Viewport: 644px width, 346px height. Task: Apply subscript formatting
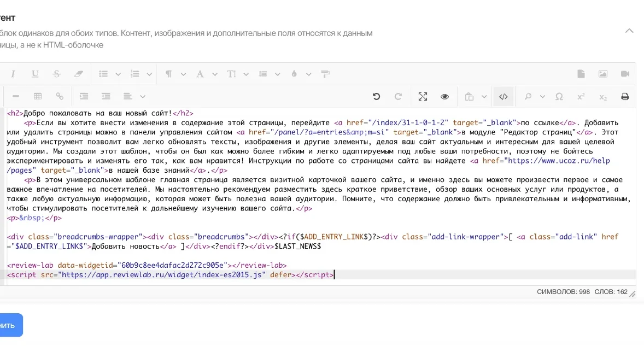point(603,97)
